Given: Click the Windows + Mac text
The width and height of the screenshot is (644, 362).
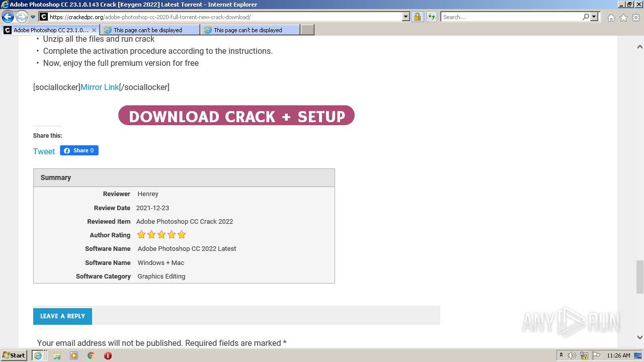Looking at the screenshot, I should (161, 262).
